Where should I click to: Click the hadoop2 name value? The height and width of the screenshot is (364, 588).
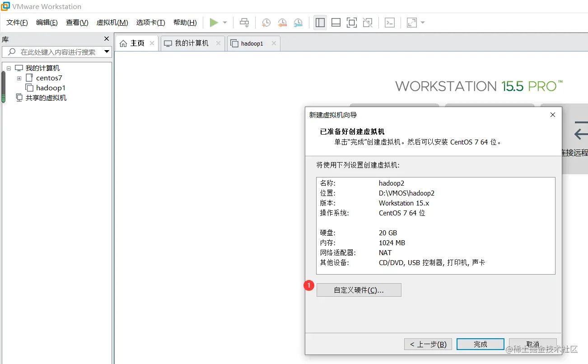click(392, 183)
